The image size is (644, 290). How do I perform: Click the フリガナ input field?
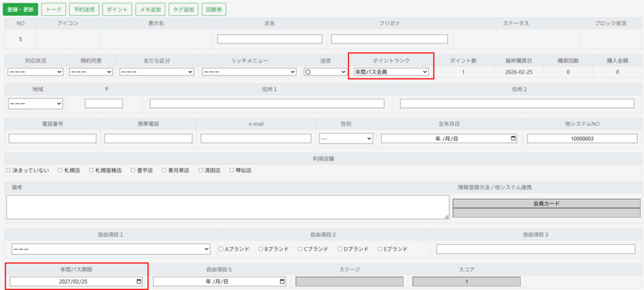389,39
